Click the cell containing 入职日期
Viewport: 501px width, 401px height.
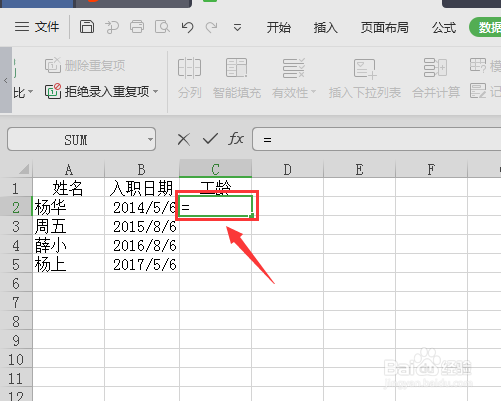click(x=142, y=188)
